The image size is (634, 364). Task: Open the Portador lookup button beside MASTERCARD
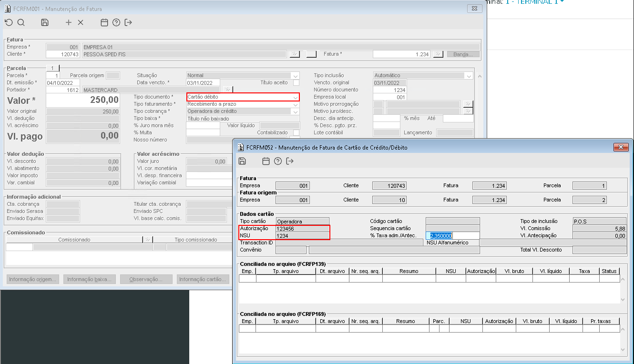pyautogui.click(x=228, y=90)
